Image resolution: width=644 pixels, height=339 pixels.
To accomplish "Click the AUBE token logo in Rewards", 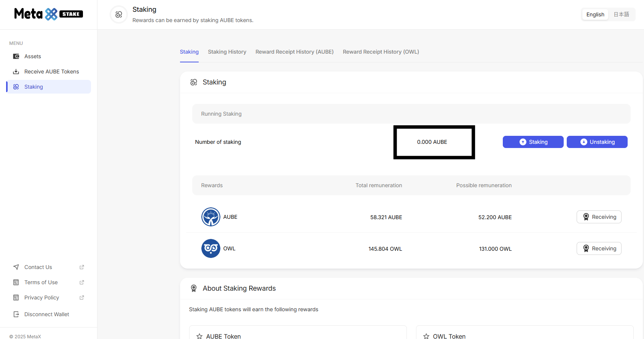I will [x=210, y=217].
